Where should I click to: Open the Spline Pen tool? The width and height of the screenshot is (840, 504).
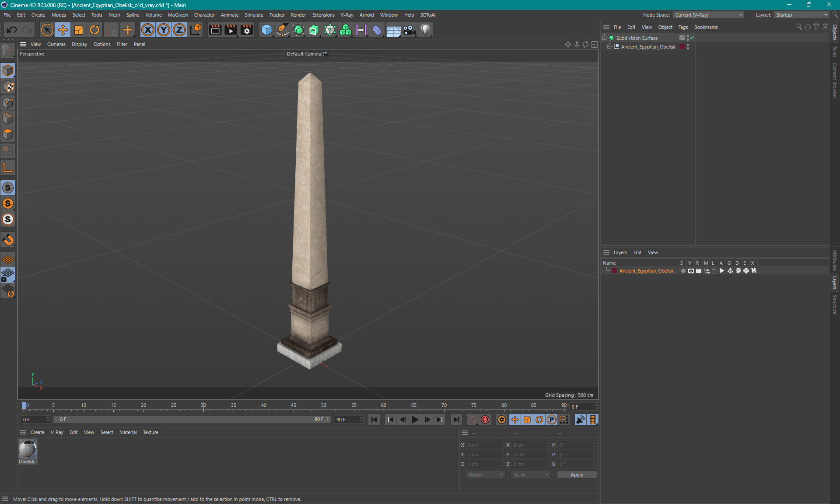click(x=283, y=30)
